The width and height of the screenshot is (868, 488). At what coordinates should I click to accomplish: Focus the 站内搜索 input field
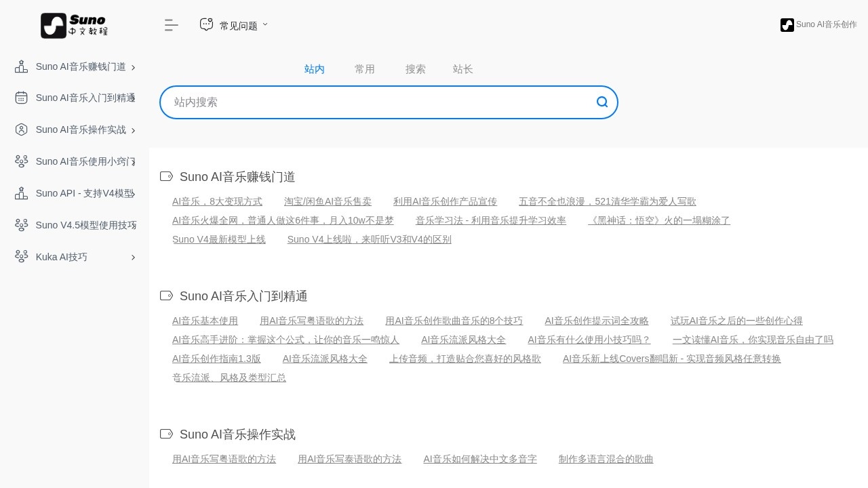[x=389, y=102]
